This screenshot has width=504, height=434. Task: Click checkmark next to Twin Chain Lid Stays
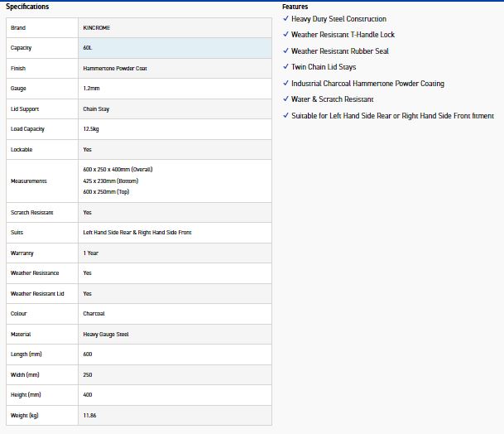(x=286, y=66)
